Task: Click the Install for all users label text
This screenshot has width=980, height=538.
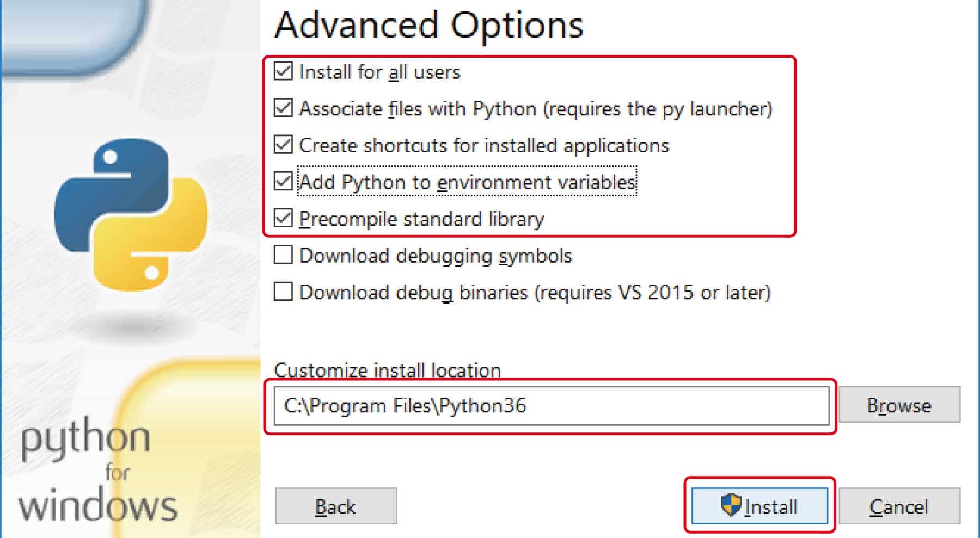Action: click(x=379, y=72)
